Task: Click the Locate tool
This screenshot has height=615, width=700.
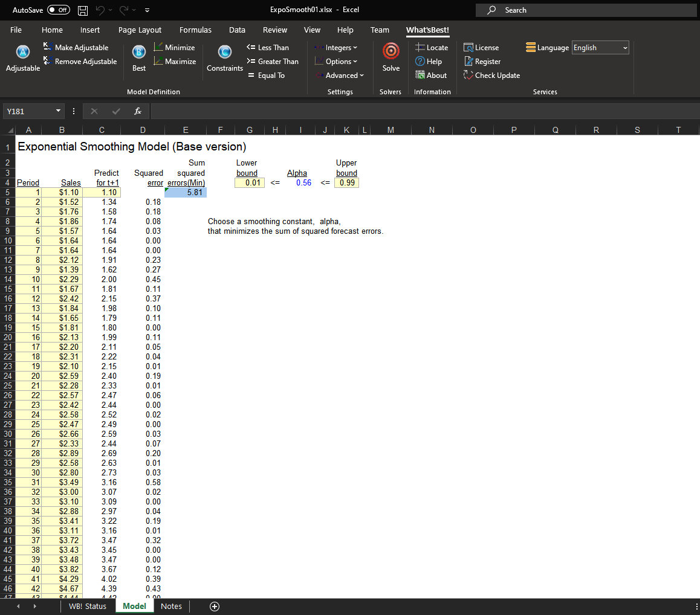Action: point(431,47)
